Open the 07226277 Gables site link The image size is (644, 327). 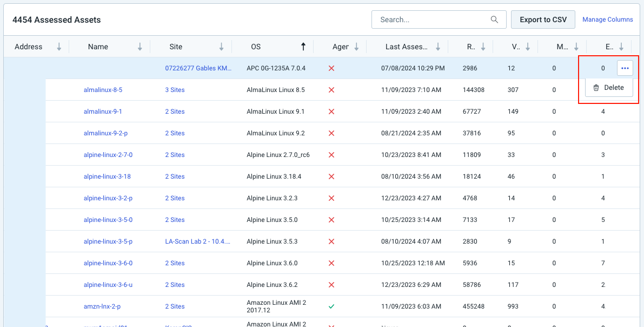(x=198, y=68)
